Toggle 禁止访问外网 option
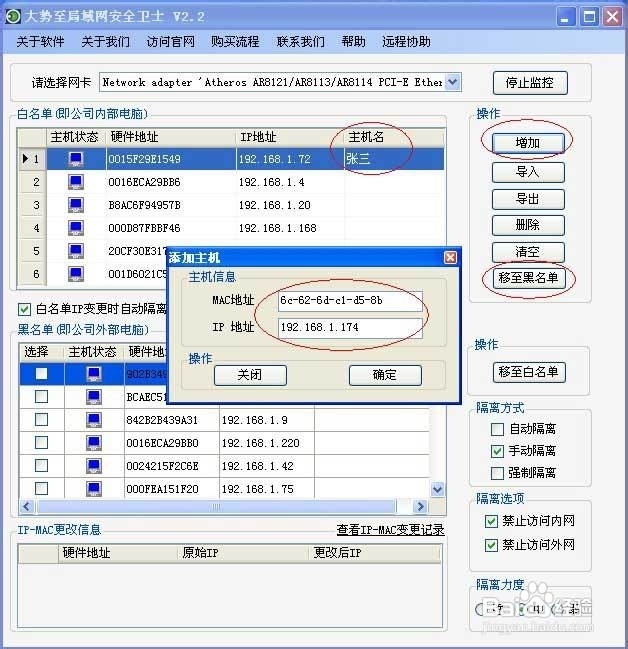Screen dimensions: 628x649 491,545
